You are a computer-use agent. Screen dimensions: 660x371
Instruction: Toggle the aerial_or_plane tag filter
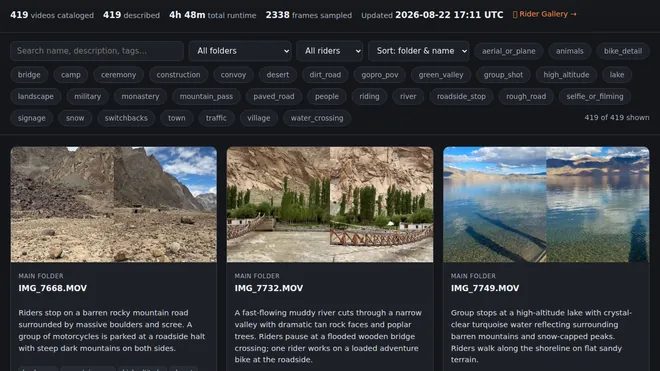pyautogui.click(x=508, y=51)
